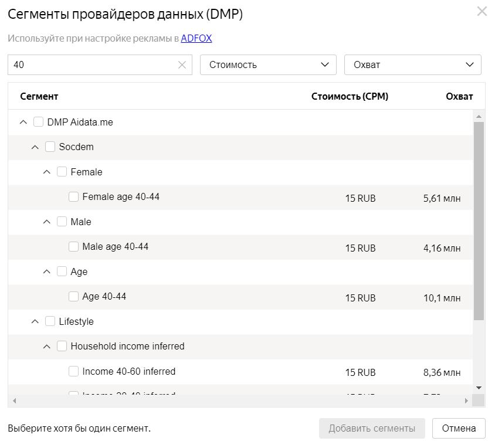
Task: Click the Household income inferred label
Action: tap(127, 347)
